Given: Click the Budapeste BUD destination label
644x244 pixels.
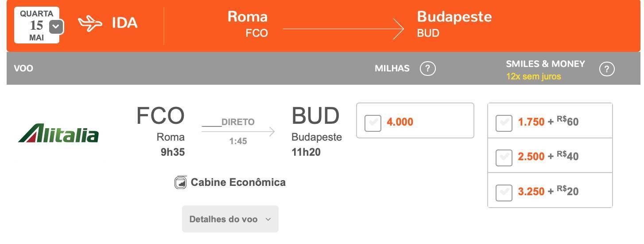Looking at the screenshot, I should tap(454, 24).
